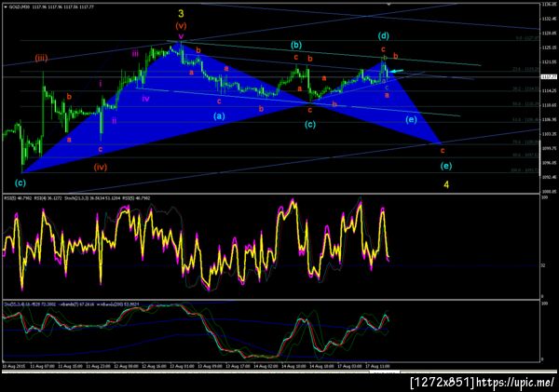The image size is (559, 392).
Task: Select the orange '(v)' label under yellow 3
Action: (181, 26)
